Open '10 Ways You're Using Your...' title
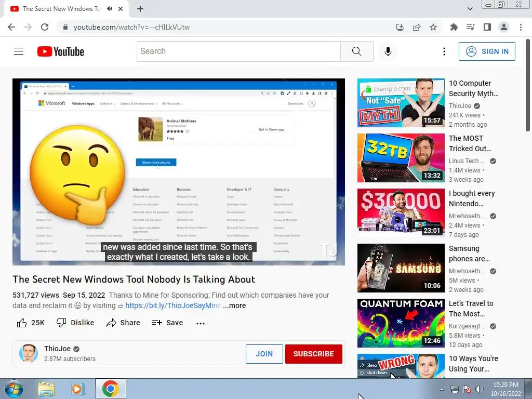This screenshot has height=399, width=532. 473,364
